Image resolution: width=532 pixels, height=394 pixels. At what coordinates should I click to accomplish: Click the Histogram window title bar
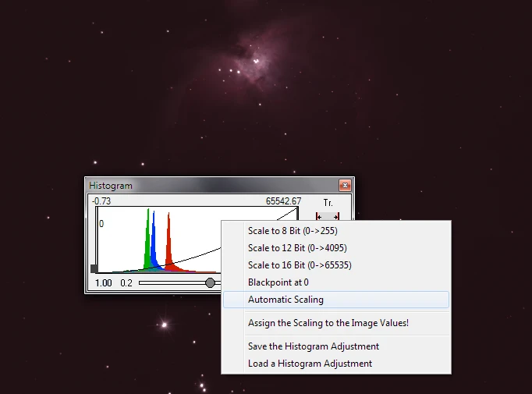tap(211, 186)
